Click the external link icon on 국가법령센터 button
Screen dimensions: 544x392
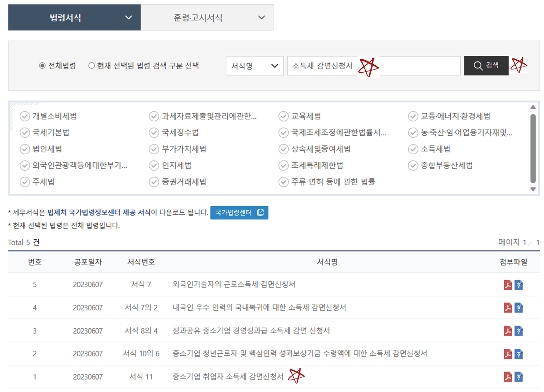click(x=260, y=213)
